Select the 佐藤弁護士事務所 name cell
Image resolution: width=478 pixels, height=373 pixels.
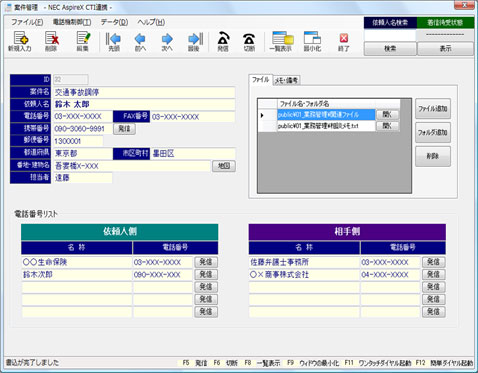pyautogui.click(x=304, y=262)
